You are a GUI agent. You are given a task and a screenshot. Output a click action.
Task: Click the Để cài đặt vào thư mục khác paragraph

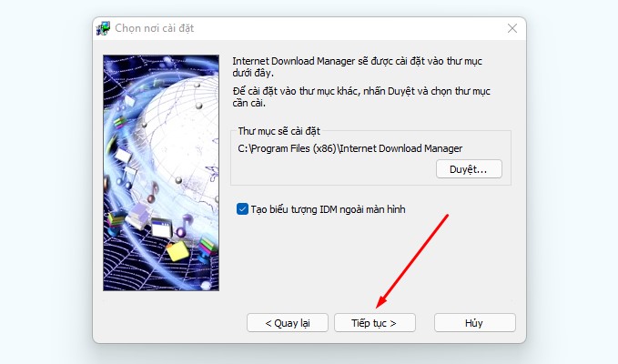361,96
